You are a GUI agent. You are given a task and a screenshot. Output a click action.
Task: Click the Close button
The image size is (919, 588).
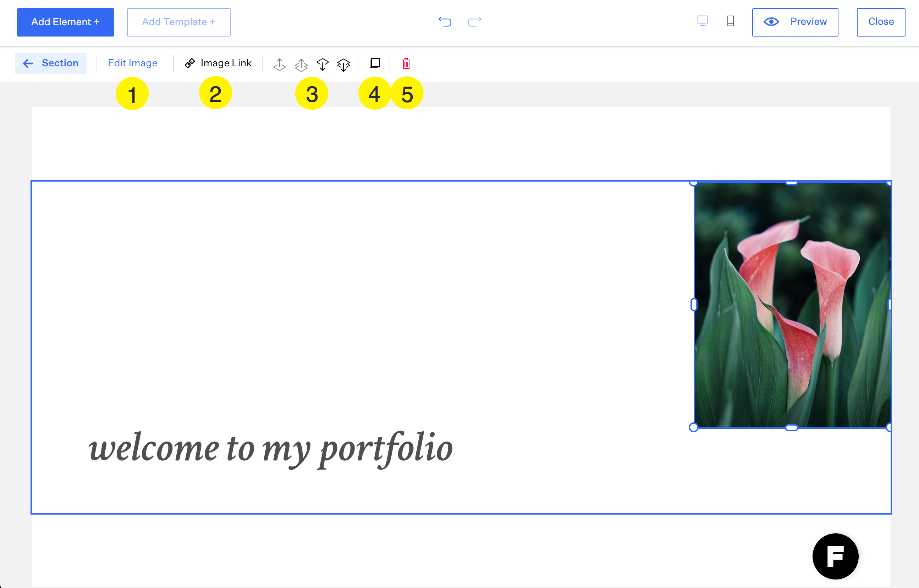tap(880, 22)
